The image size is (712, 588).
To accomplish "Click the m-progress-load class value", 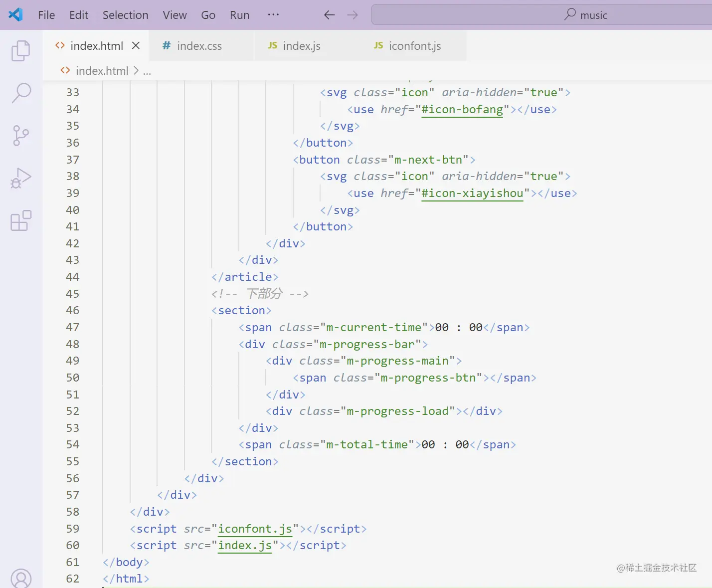I will point(397,411).
